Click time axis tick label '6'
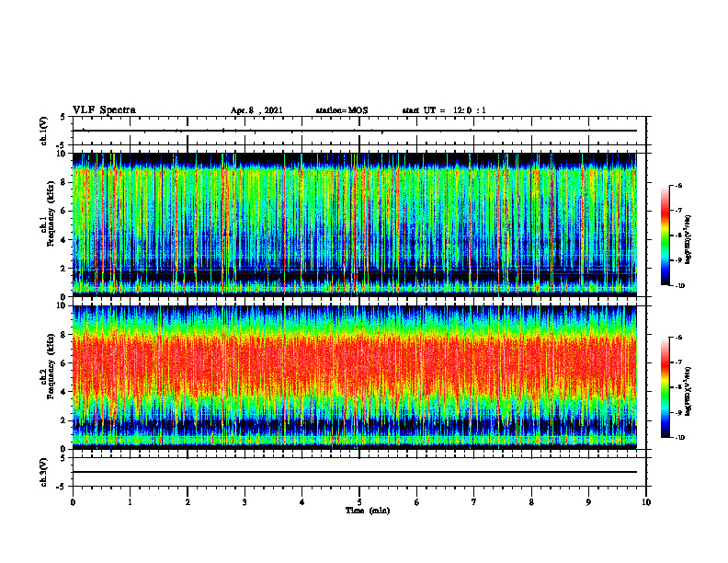This screenshot has width=728, height=563. (417, 502)
